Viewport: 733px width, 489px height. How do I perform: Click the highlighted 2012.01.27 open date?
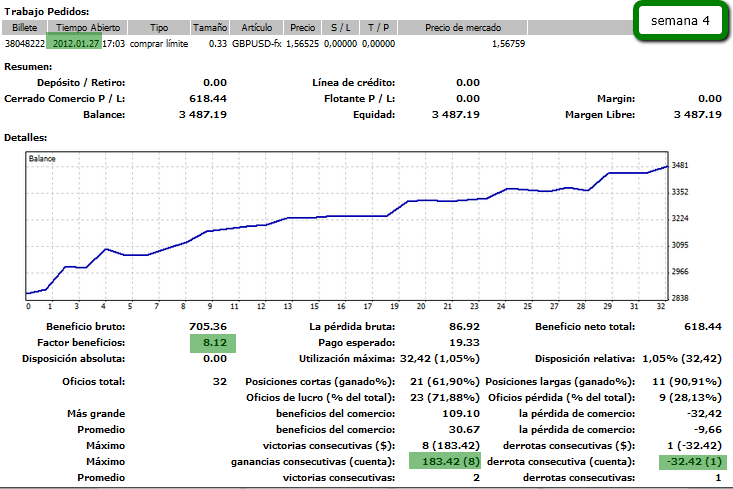76,44
